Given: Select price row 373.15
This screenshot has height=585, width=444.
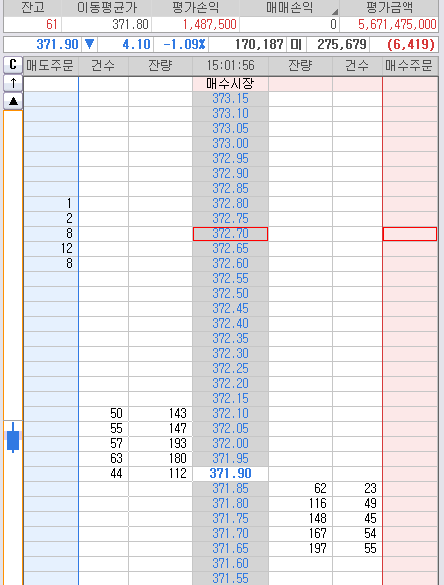Looking at the screenshot, I should pos(230,98).
